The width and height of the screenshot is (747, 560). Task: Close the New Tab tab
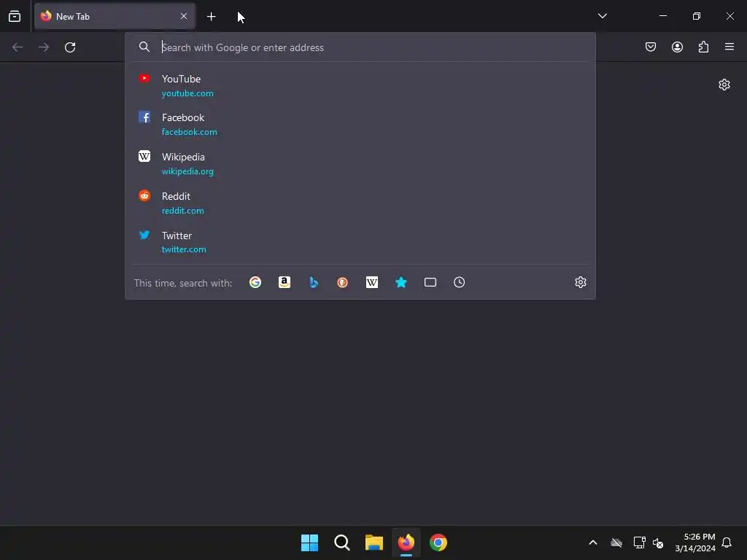click(183, 16)
